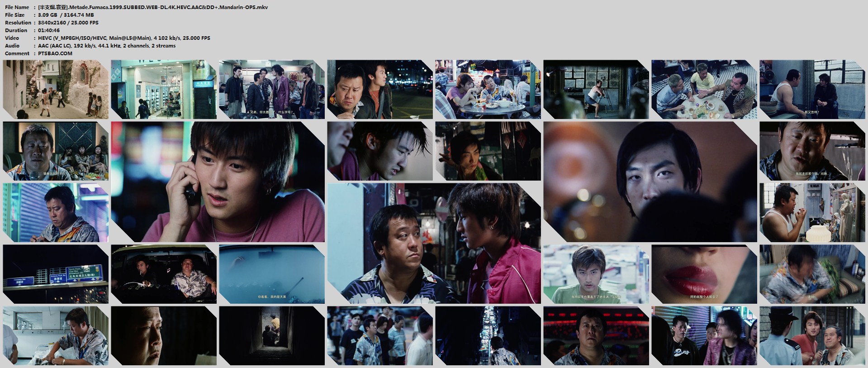This screenshot has height=368, width=868.
Task: Select the street gang confrontation thumbnail with subtitle
Action: [272, 90]
